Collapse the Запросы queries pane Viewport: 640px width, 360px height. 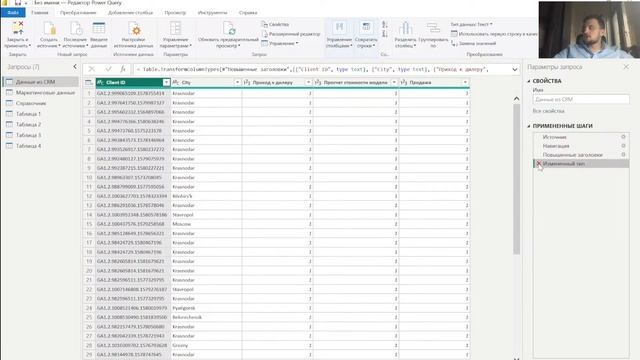point(75,67)
